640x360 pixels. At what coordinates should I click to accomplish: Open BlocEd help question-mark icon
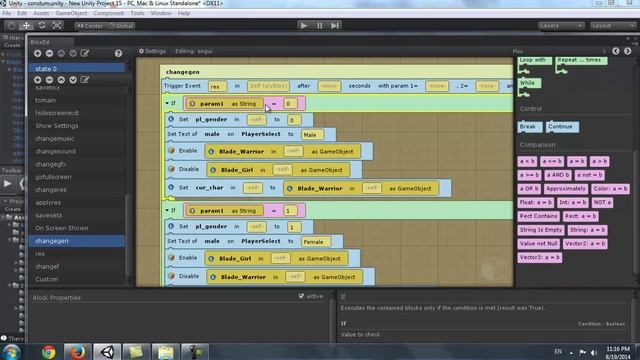(x=118, y=53)
